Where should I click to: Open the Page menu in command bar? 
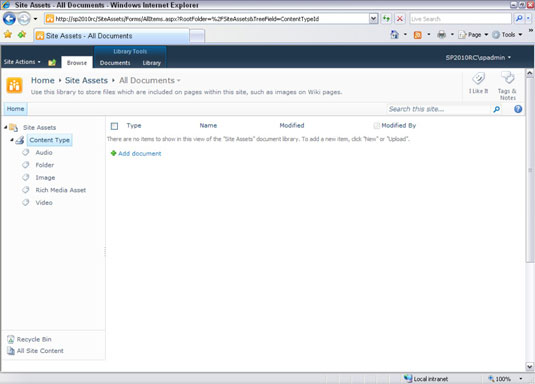point(473,34)
